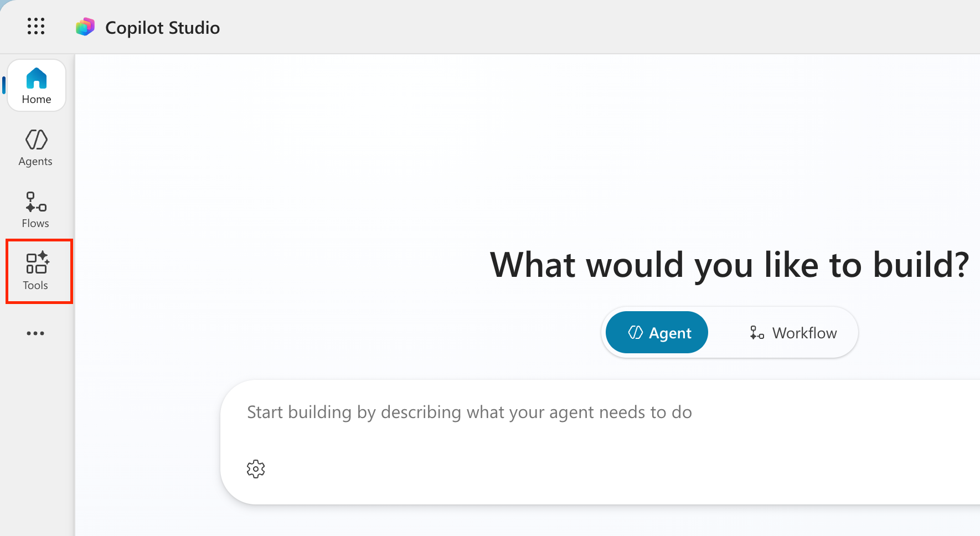Click the hexagon Agent icon inside the Agent pill
The width and height of the screenshot is (980, 536).
[636, 332]
